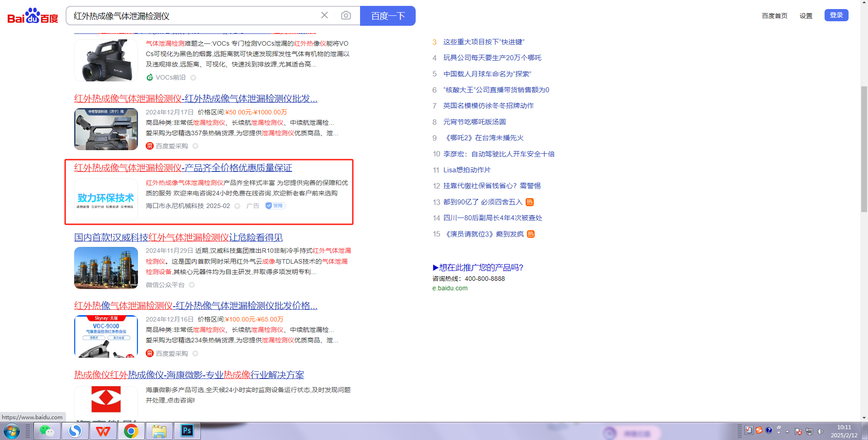The image size is (868, 440).
Task: Open the 汉威科技红外气体泄漏检测仪 result link
Action: click(178, 237)
